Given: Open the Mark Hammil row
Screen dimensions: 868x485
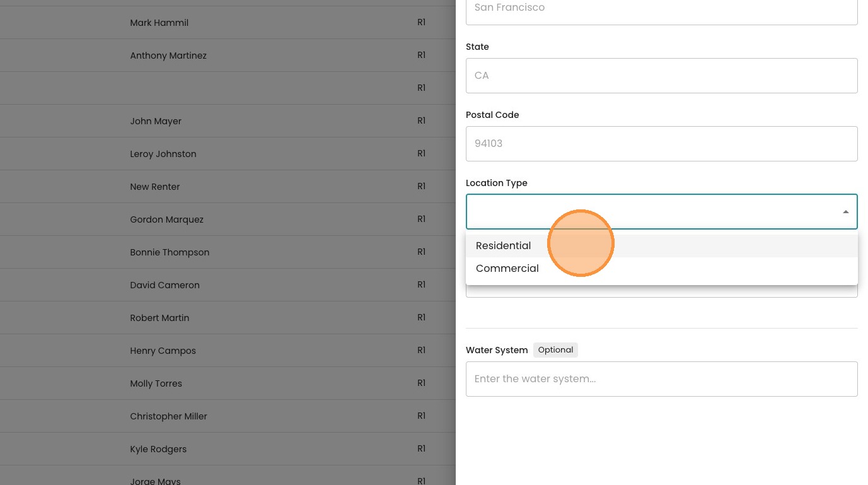Looking at the screenshot, I should coord(159,23).
